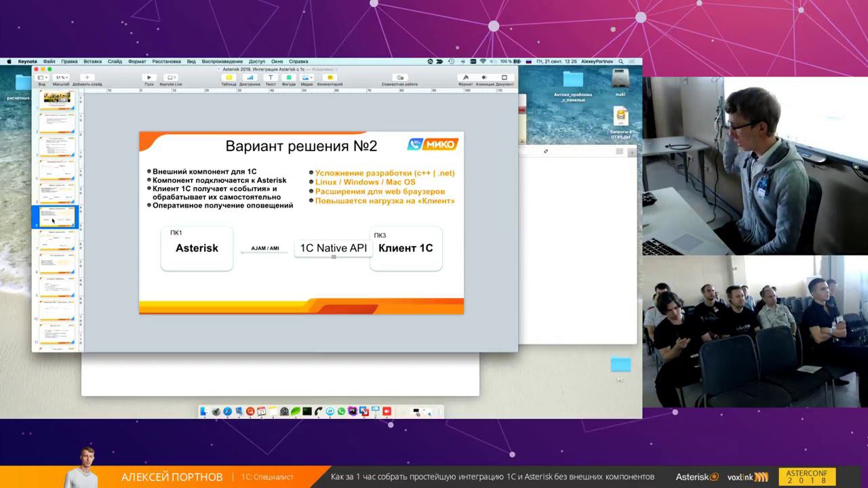The height and width of the screenshot is (488, 868).
Task: Open Совместная работа collaboration button
Action: [399, 78]
